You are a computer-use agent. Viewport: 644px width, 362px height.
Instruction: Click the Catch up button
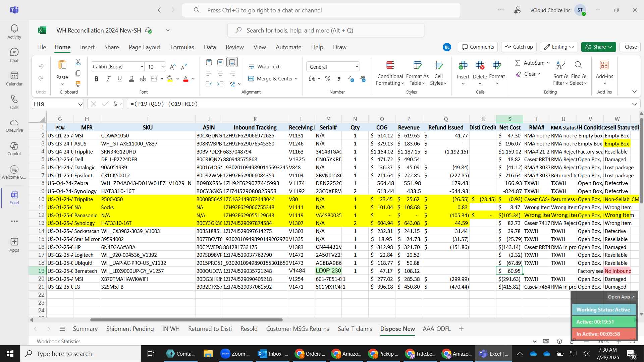pyautogui.click(x=519, y=47)
